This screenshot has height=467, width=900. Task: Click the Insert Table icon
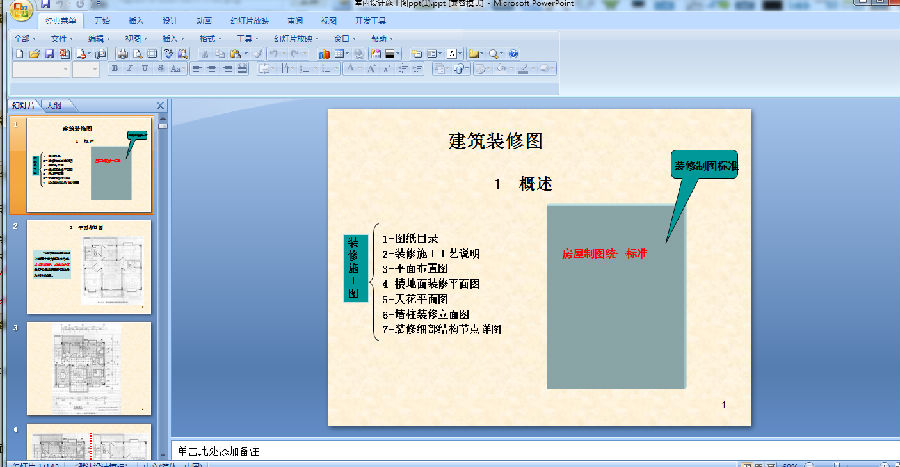tap(339, 54)
